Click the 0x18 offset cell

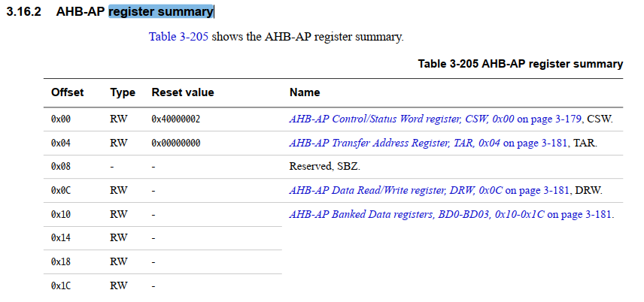coord(60,262)
